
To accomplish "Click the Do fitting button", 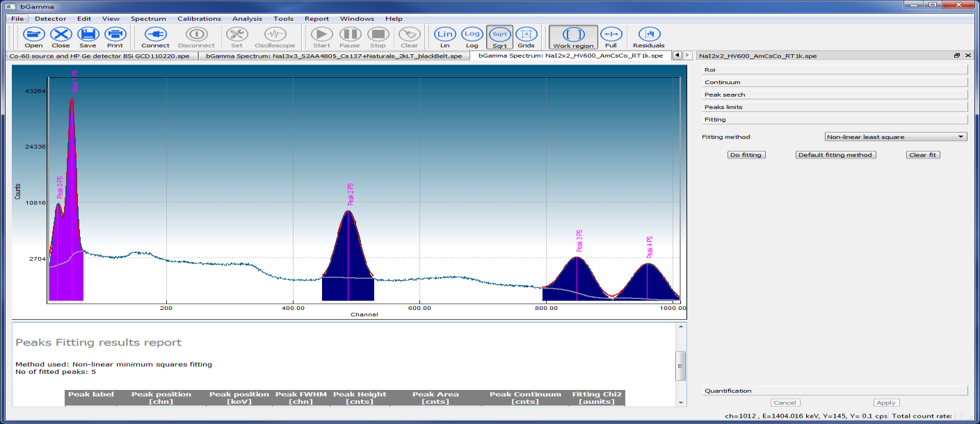I will pyautogui.click(x=746, y=155).
